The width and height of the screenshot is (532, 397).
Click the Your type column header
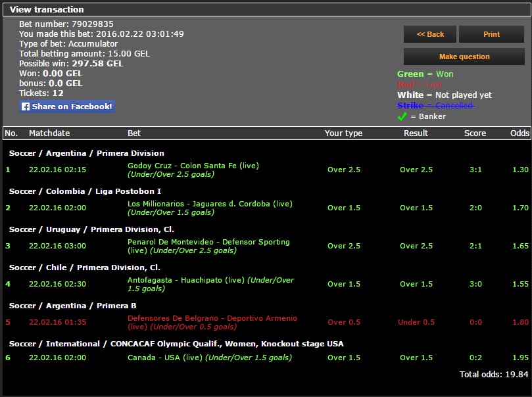tap(343, 133)
